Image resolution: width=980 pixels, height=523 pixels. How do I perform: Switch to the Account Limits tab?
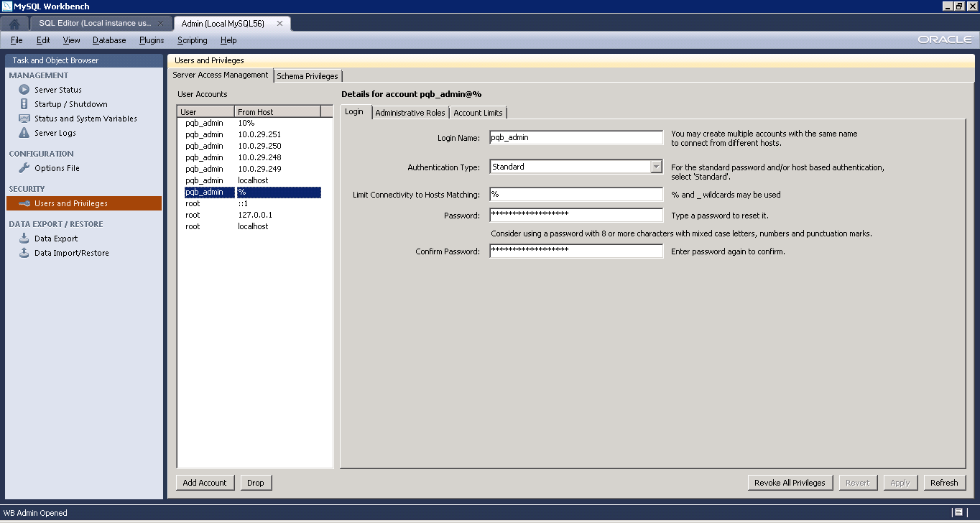point(479,113)
